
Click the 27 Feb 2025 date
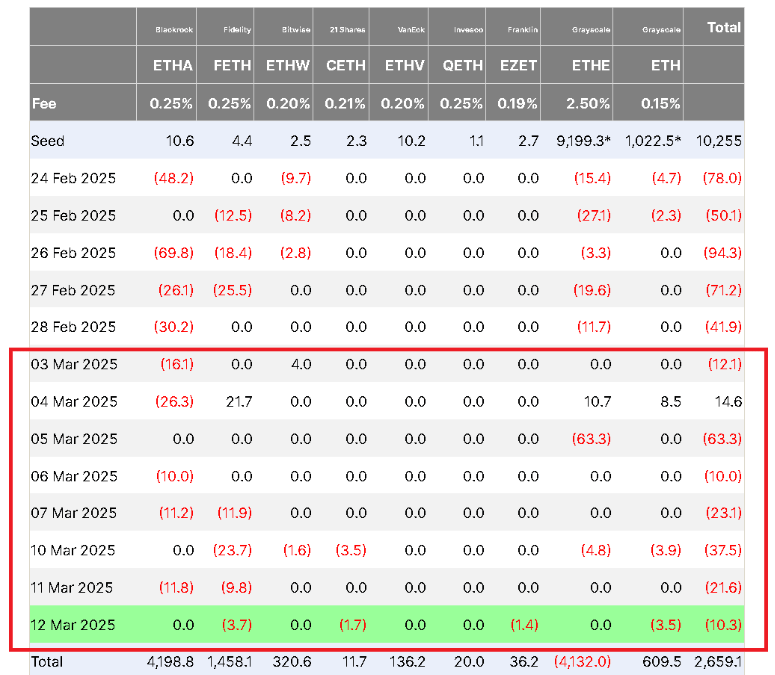[x=73, y=290]
